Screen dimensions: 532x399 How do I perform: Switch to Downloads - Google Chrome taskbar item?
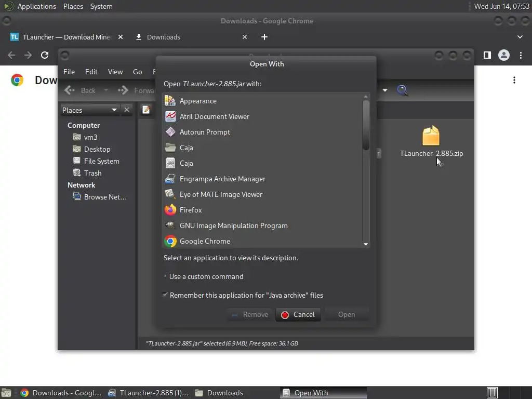tap(61, 393)
